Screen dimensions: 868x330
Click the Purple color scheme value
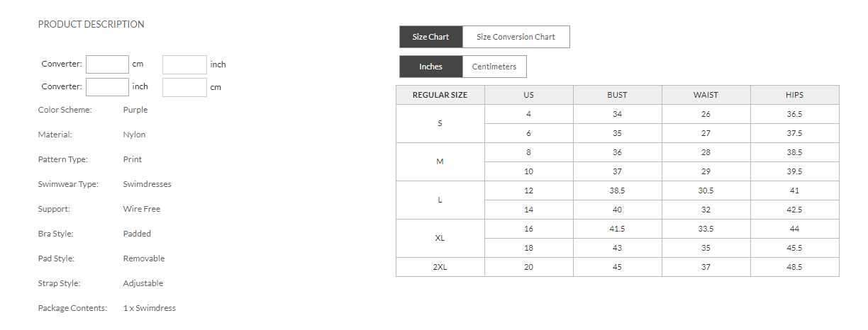(x=135, y=110)
